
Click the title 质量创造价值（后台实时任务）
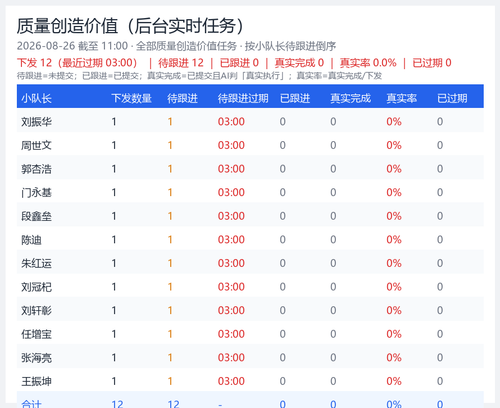(131, 26)
